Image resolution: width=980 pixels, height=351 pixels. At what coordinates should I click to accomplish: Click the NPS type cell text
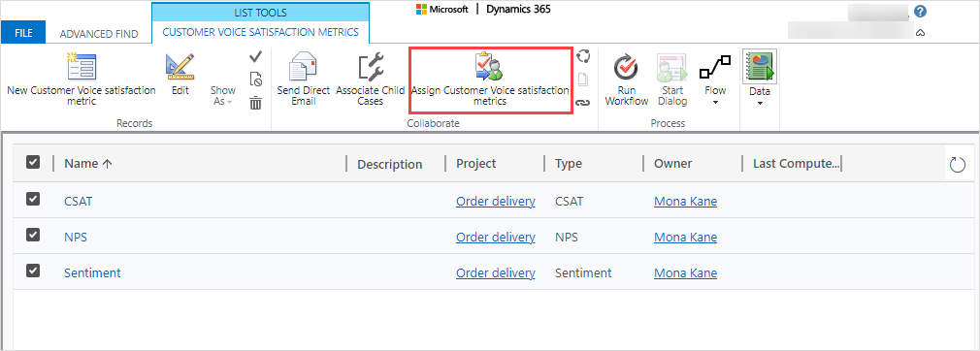tap(567, 238)
